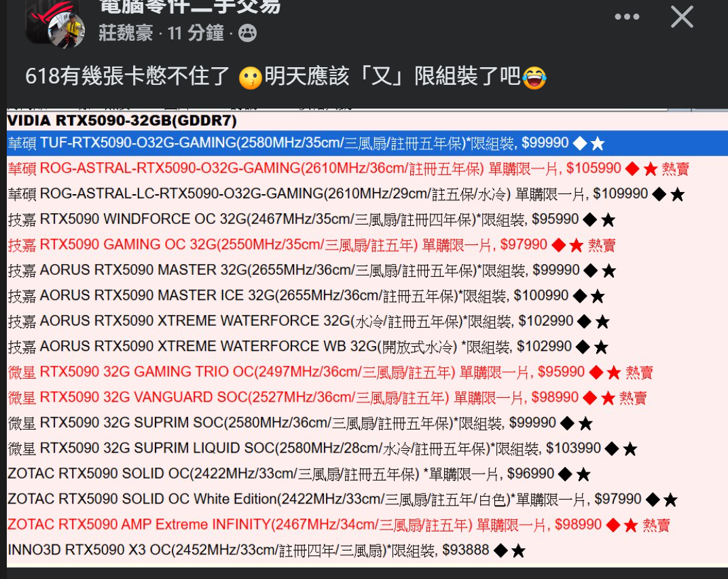Click 熱賣 label on GAMING TRIO OC row
Viewport: 728px width, 579px height.
[639, 373]
